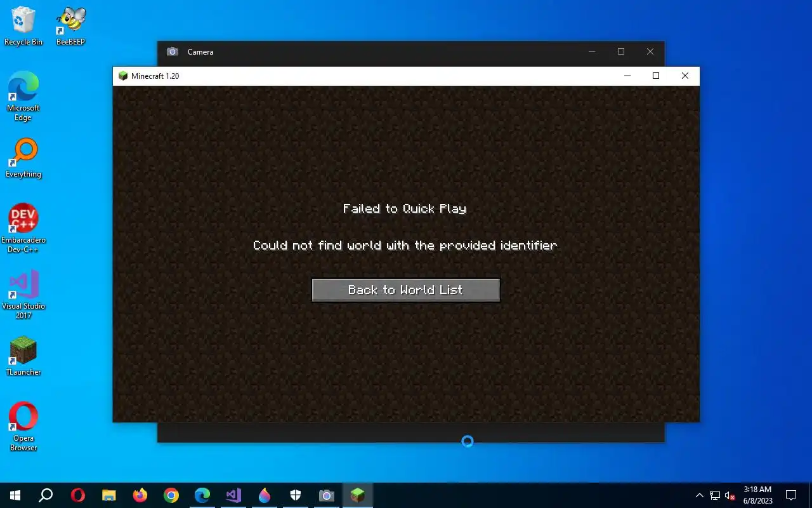Open the clock showing 3:18 AM
The image size is (812, 508).
click(x=757, y=495)
